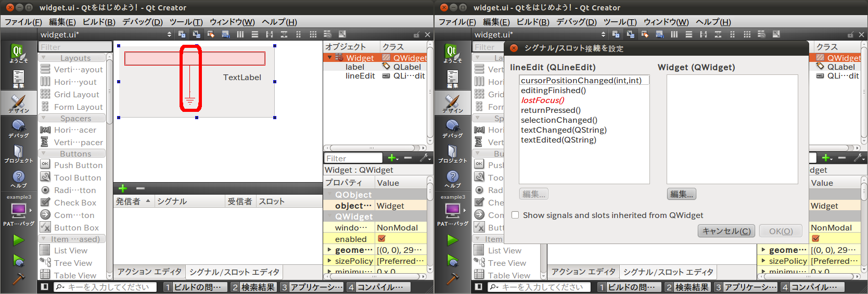Open Help mode in the right window
The image size is (868, 294).
pyautogui.click(x=452, y=178)
